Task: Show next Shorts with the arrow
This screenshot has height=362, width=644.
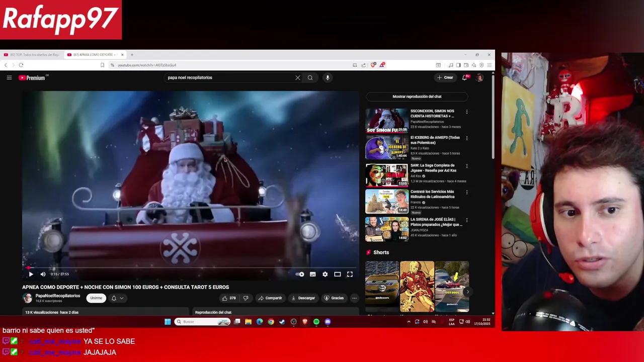Action: point(467,292)
